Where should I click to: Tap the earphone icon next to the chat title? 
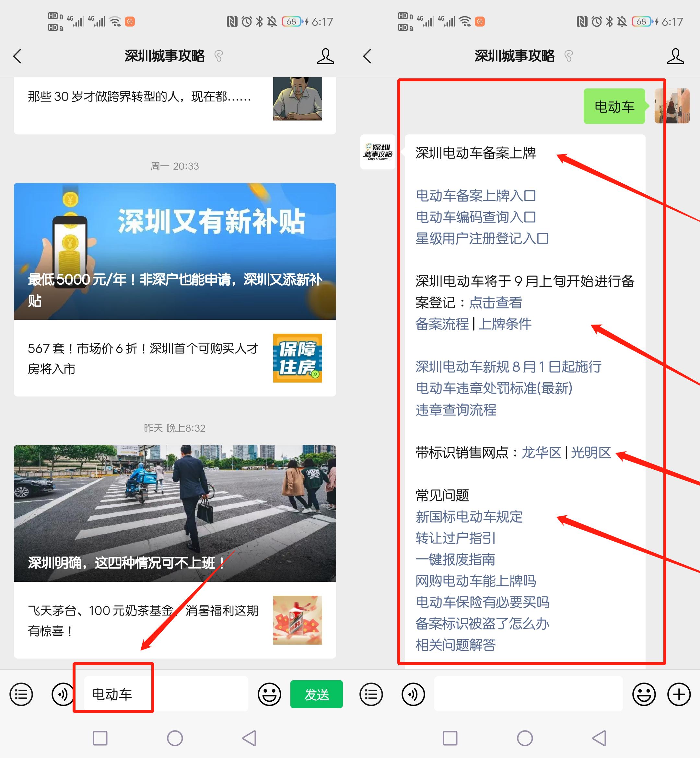pyautogui.click(x=219, y=56)
